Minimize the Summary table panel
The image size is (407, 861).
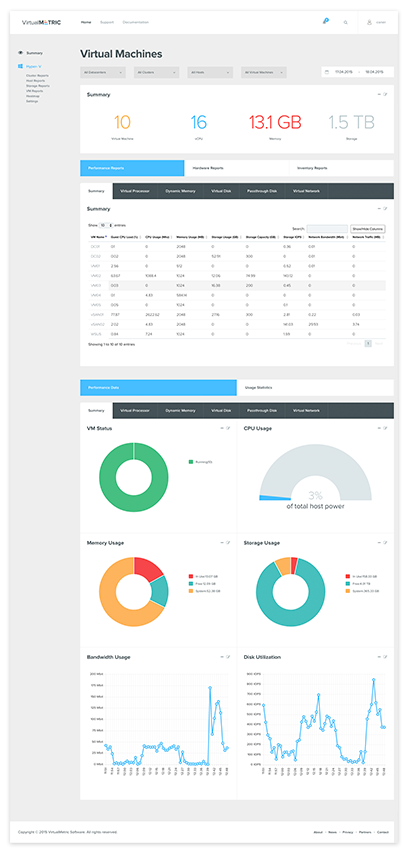point(379,209)
